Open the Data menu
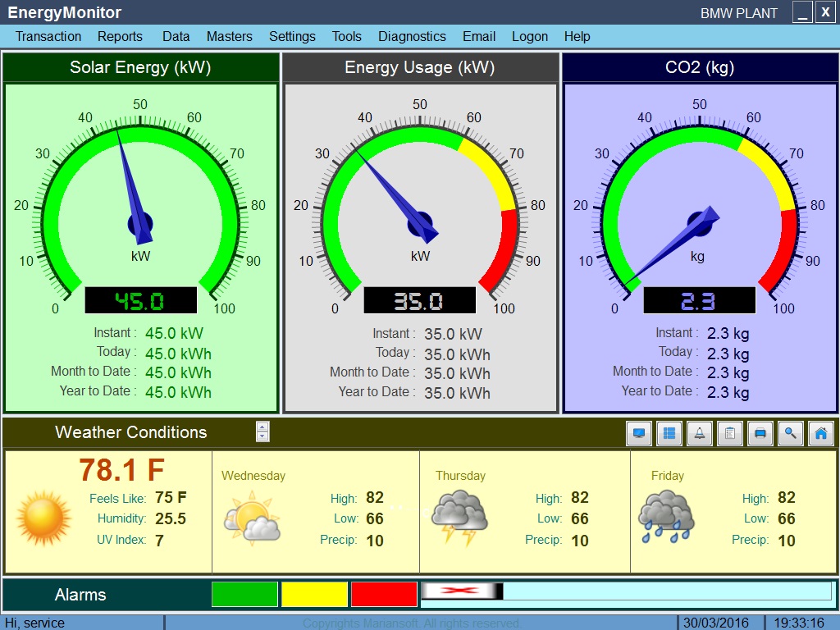The image size is (840, 630). [176, 36]
